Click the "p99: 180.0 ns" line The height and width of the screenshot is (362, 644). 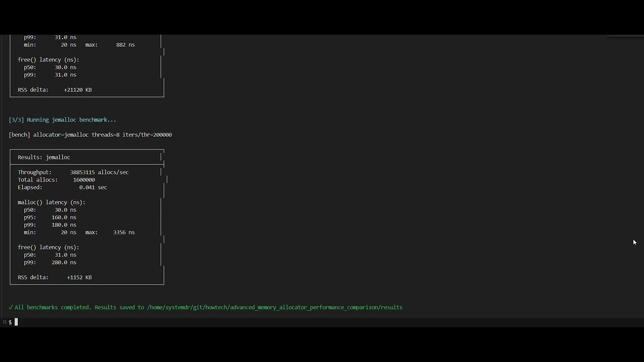click(x=50, y=225)
